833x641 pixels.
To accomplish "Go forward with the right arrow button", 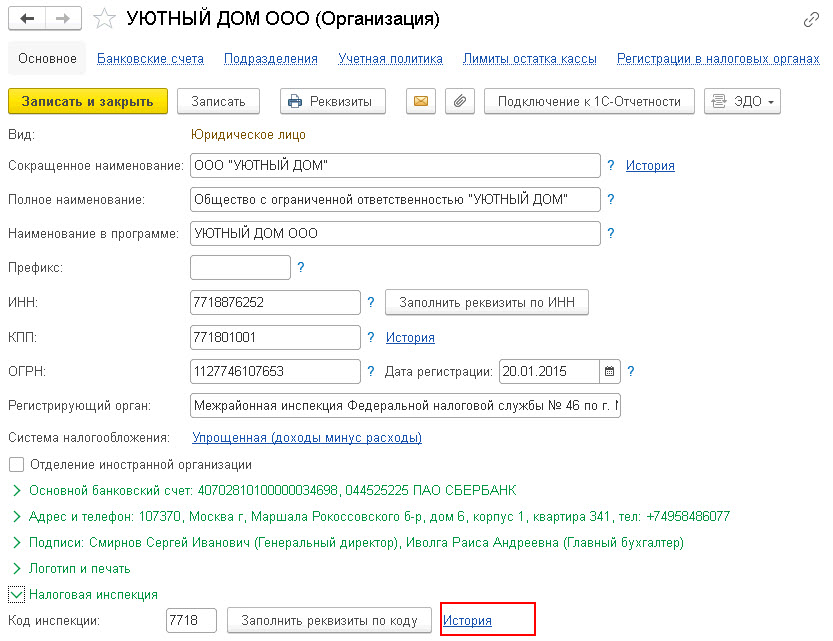I will [x=63, y=19].
